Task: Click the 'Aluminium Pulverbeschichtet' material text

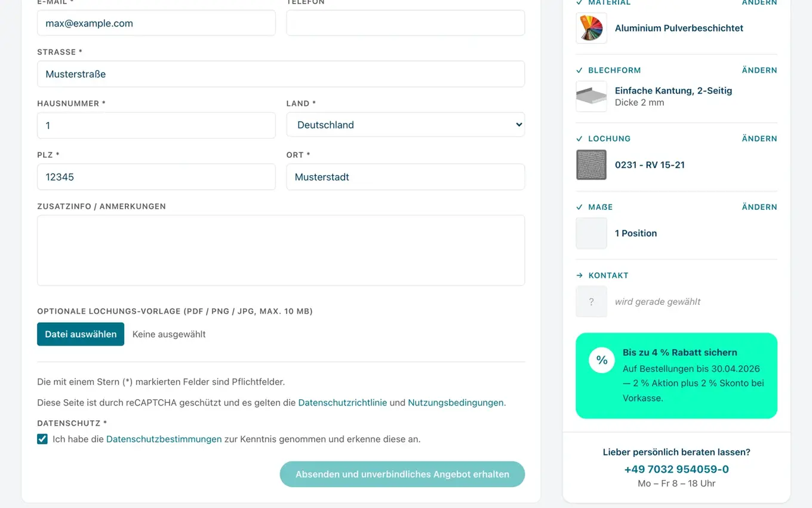Action: pyautogui.click(x=679, y=28)
